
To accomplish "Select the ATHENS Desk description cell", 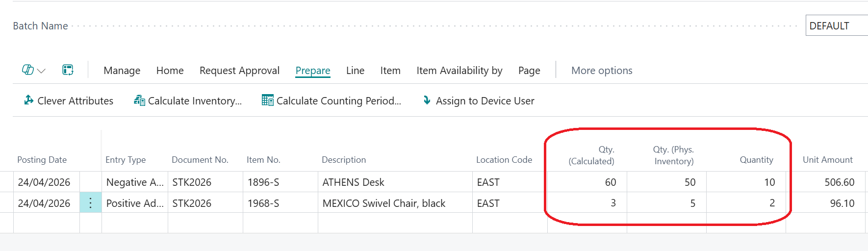I will click(x=395, y=182).
